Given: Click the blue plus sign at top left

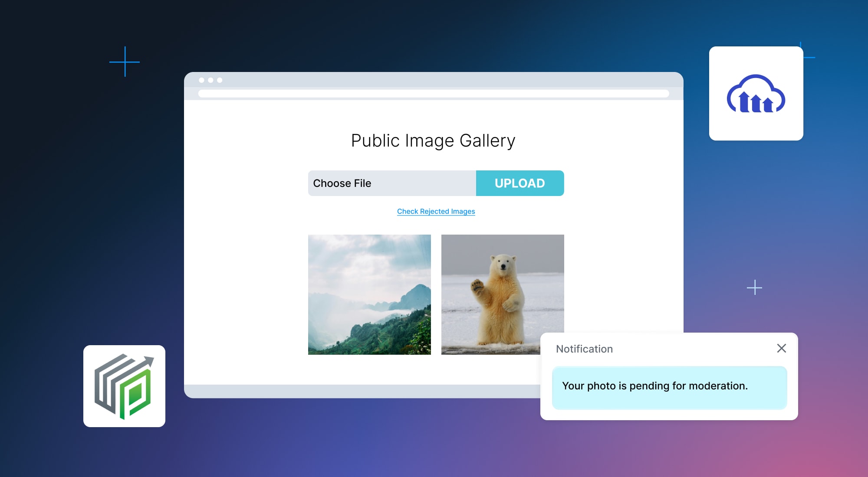Looking at the screenshot, I should coord(125,62).
